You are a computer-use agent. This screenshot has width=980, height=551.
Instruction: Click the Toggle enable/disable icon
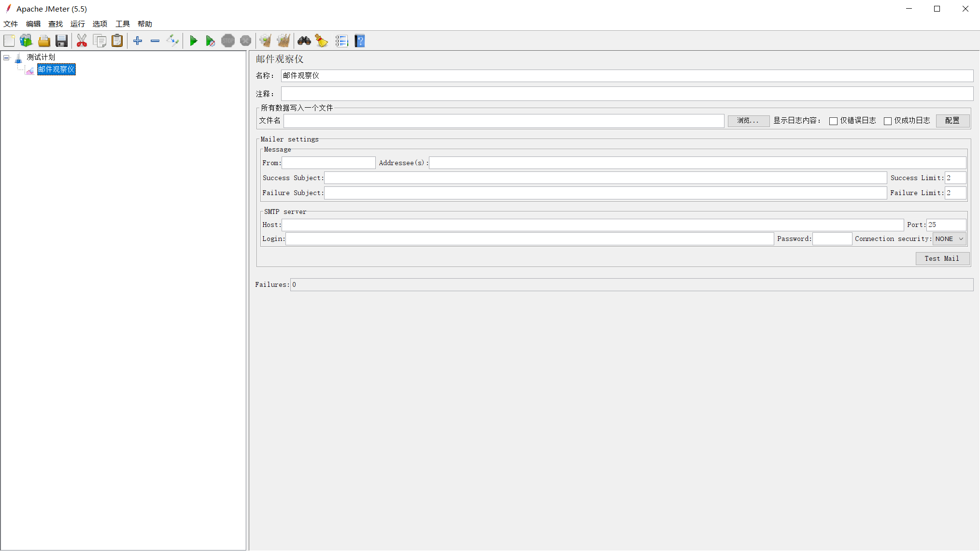point(172,41)
